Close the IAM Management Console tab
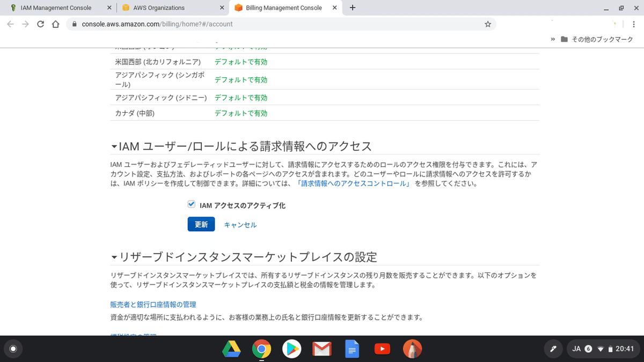The image size is (644, 362). pos(109,8)
